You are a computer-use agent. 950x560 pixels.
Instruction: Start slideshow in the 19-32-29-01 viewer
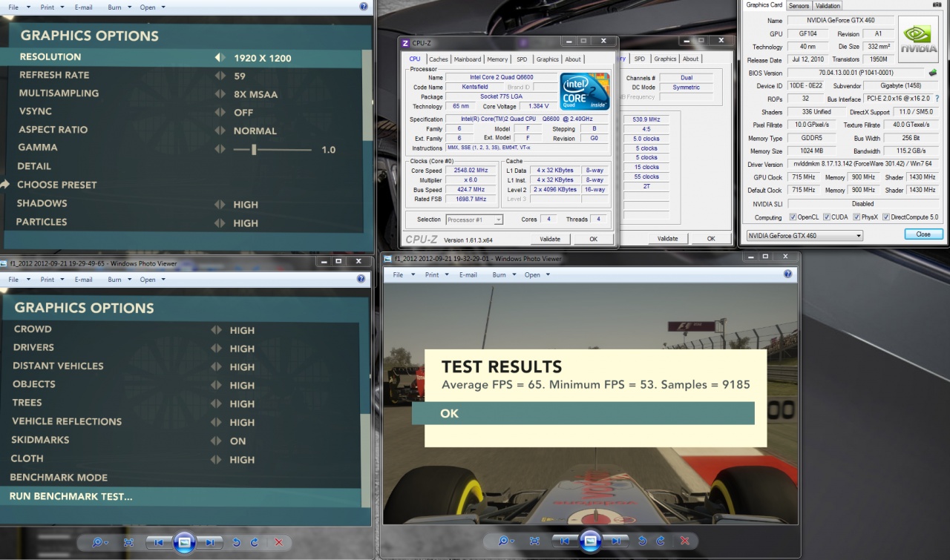pyautogui.click(x=591, y=541)
